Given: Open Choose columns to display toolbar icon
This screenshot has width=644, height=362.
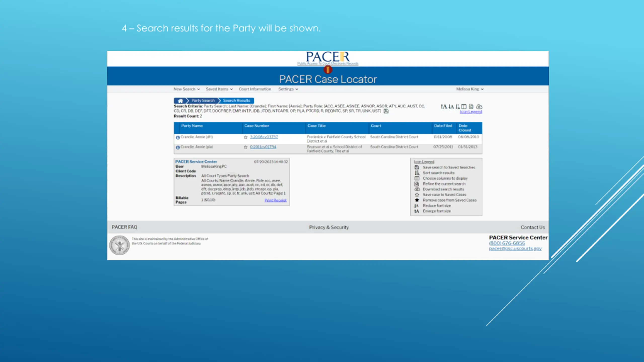Looking at the screenshot, I should [x=464, y=107].
